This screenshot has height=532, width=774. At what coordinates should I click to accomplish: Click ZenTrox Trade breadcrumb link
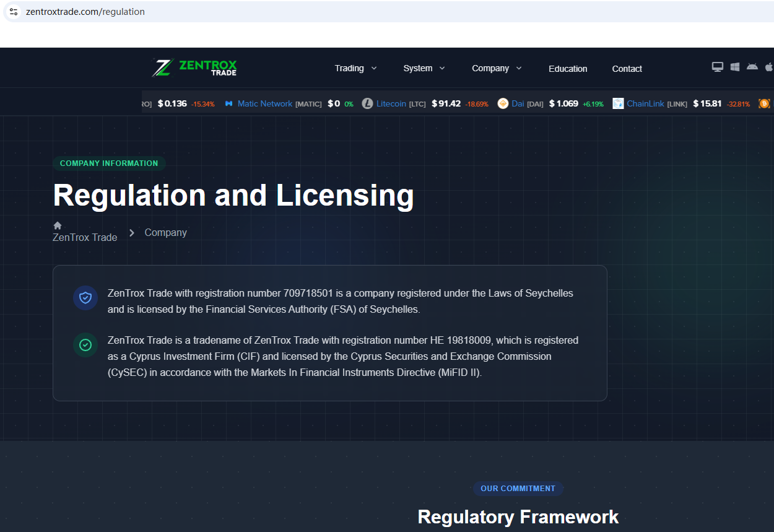(x=85, y=237)
